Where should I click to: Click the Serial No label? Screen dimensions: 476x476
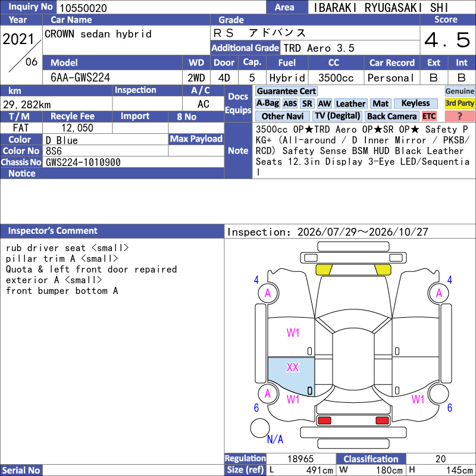pyautogui.click(x=21, y=470)
